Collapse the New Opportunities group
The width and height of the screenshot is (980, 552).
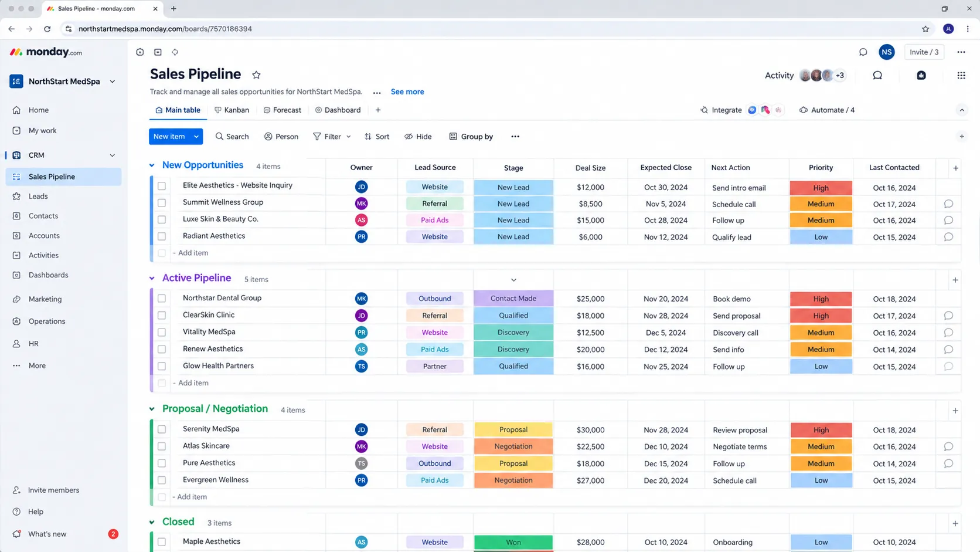[x=152, y=165]
